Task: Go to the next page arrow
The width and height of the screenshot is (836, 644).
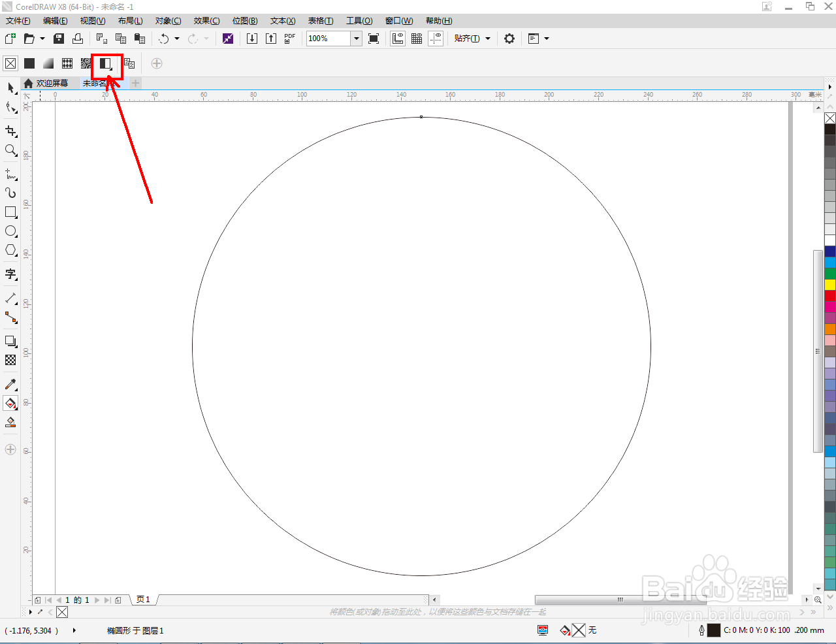Action: [x=97, y=600]
